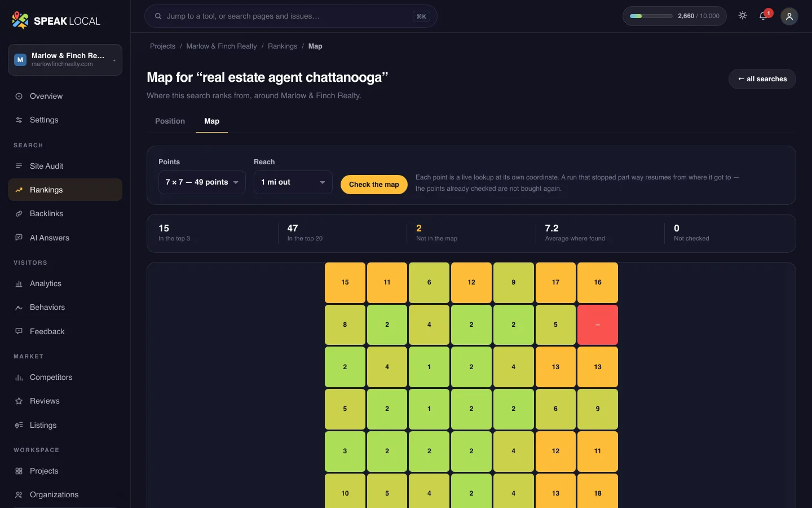Image resolution: width=812 pixels, height=508 pixels.
Task: Open the Overview sidebar icon
Action: pos(19,97)
